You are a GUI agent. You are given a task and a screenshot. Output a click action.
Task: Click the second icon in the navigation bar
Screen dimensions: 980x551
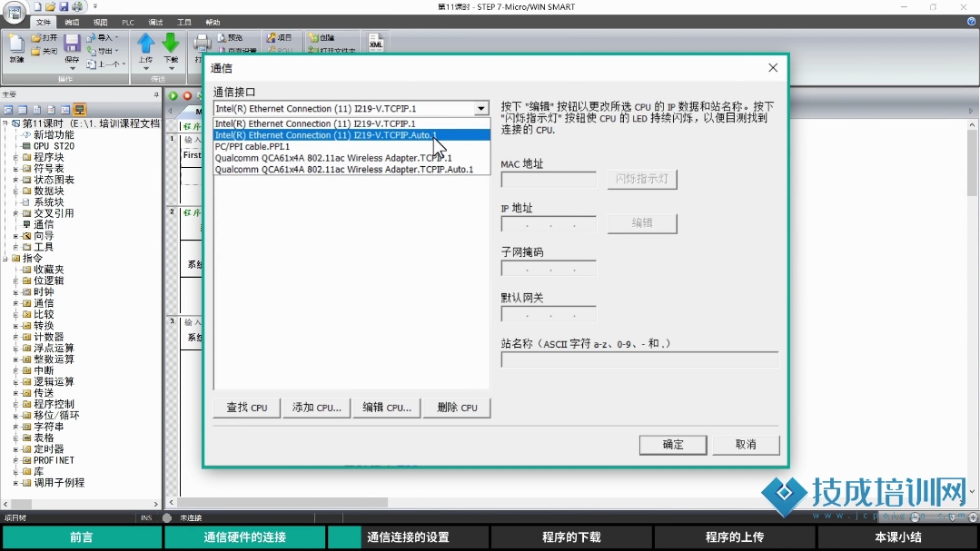[x=23, y=110]
